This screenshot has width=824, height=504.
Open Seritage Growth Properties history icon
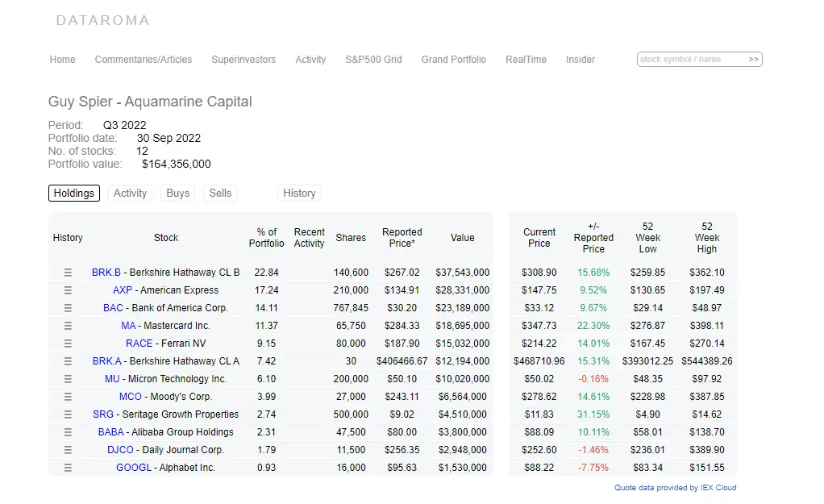coord(68,414)
